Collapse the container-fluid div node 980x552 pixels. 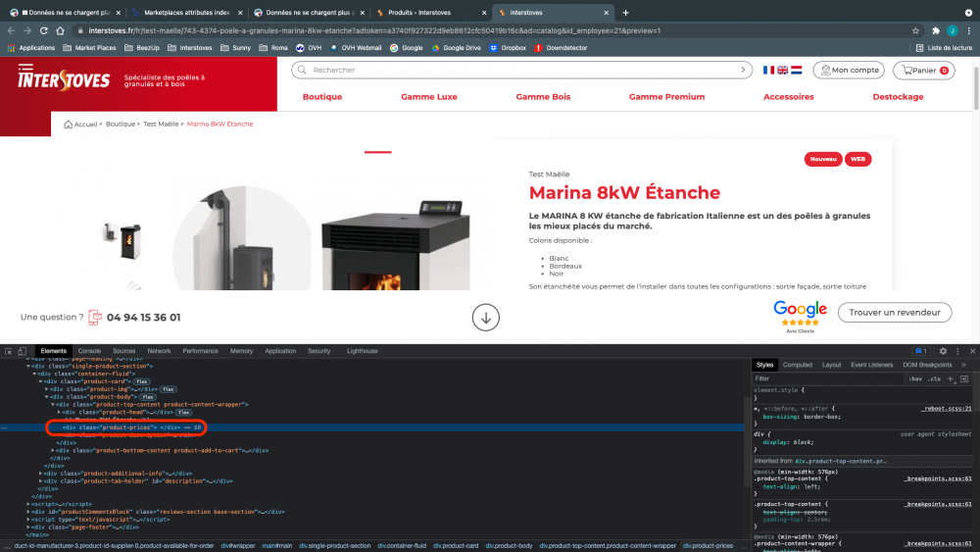(x=34, y=374)
